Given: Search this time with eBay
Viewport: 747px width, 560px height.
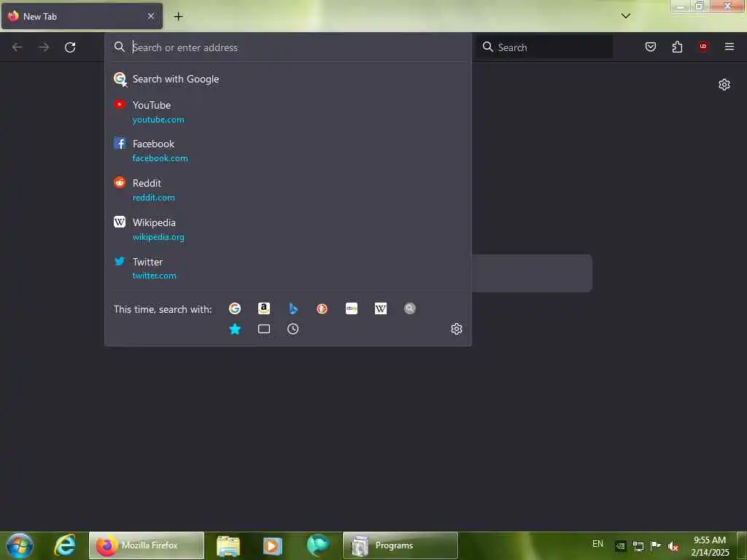Looking at the screenshot, I should pyautogui.click(x=352, y=308).
